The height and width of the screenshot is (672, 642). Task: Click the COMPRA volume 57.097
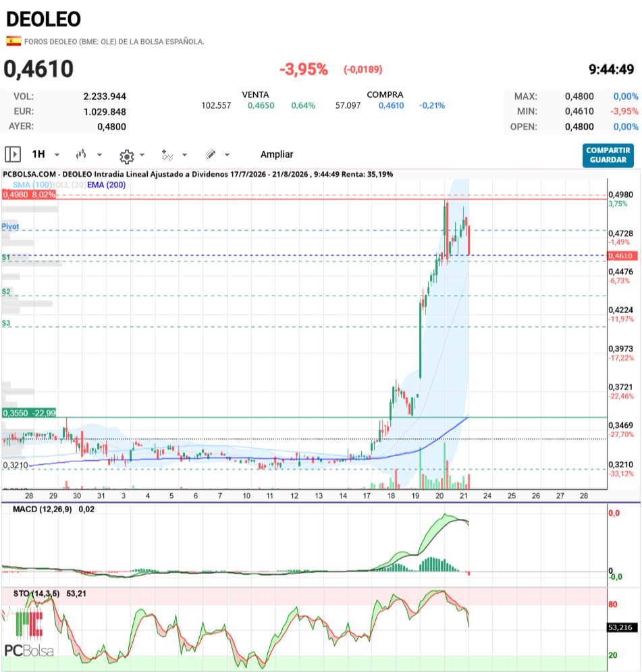point(348,105)
